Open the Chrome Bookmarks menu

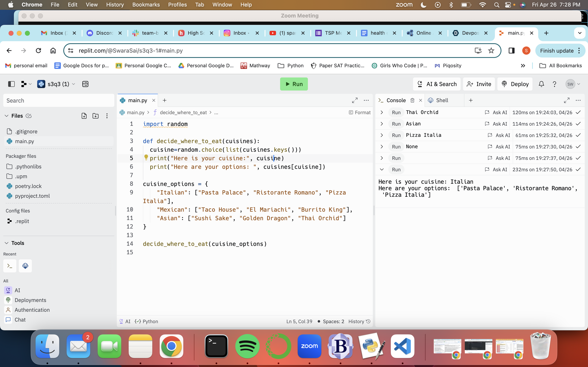point(146,5)
